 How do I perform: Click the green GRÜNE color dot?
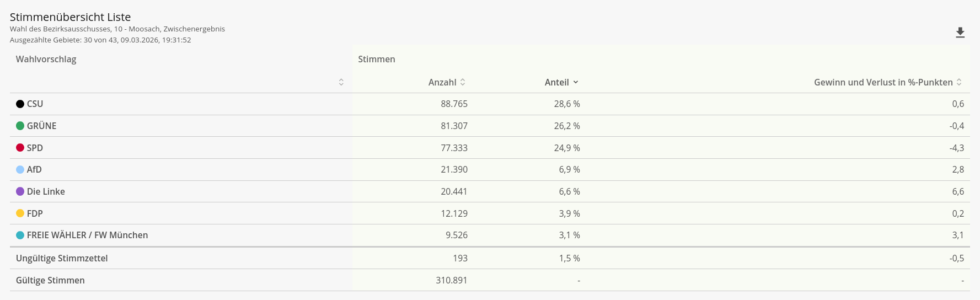pyautogui.click(x=20, y=126)
